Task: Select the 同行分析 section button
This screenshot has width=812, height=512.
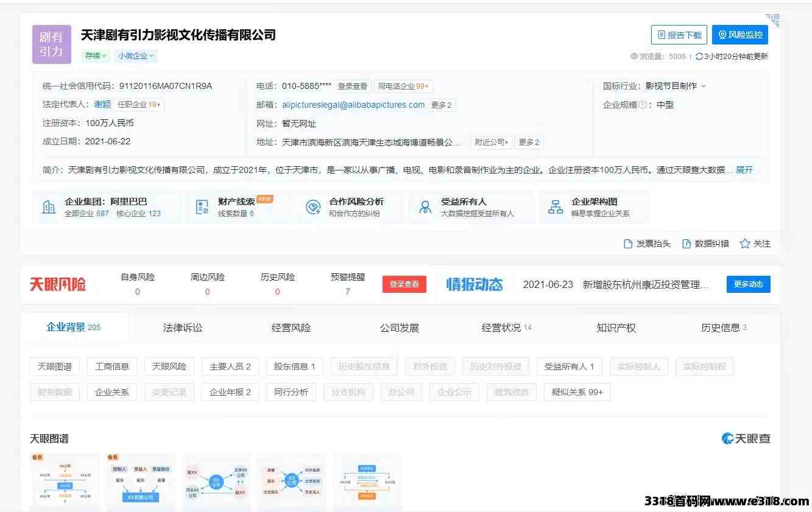Action: pyautogui.click(x=291, y=392)
